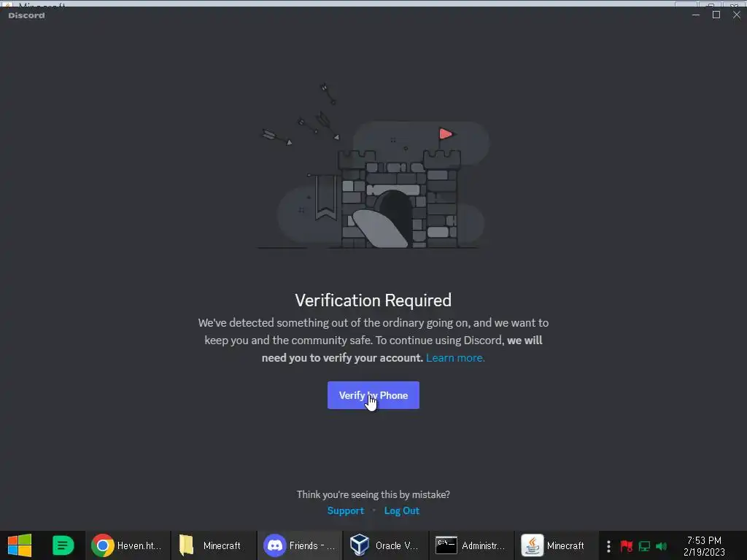The width and height of the screenshot is (747, 560).
Task: Click the castle illustration
Action: 374,167
